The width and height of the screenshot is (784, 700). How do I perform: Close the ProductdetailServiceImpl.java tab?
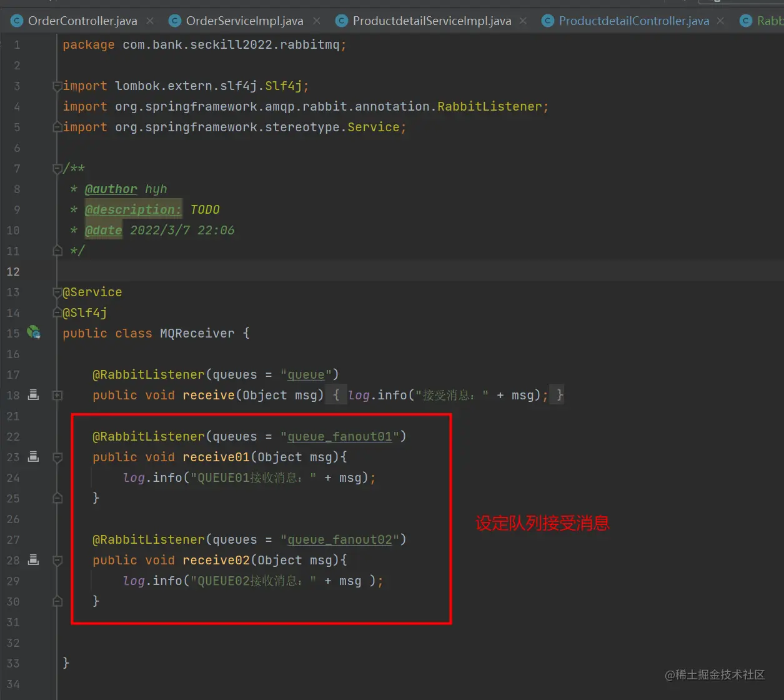click(523, 21)
